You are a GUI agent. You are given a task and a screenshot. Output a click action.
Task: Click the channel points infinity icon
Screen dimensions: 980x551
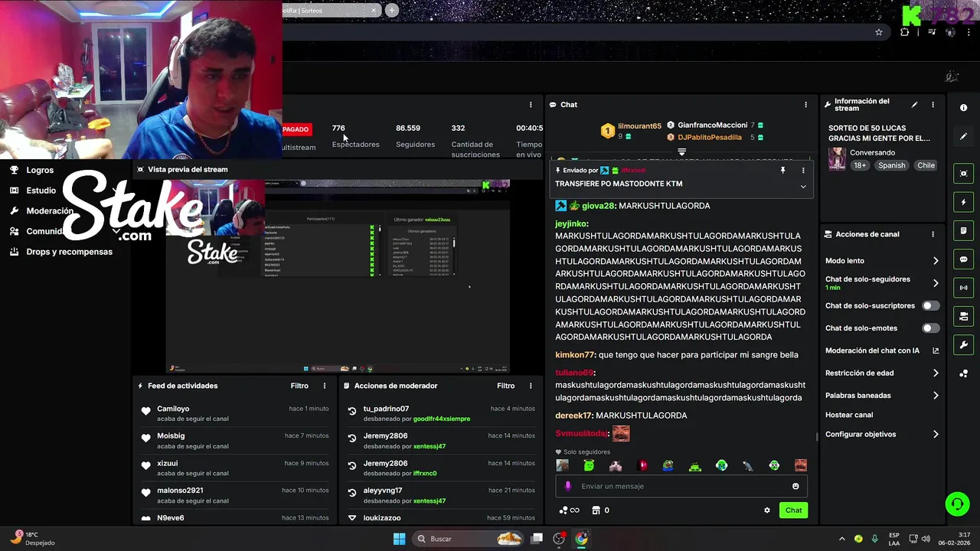click(569, 510)
